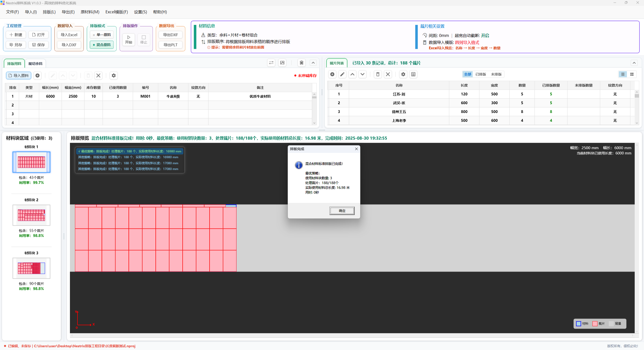The width and height of the screenshot is (644, 350).
Task: Open materials list settings gear icon
Action: pos(114,75)
